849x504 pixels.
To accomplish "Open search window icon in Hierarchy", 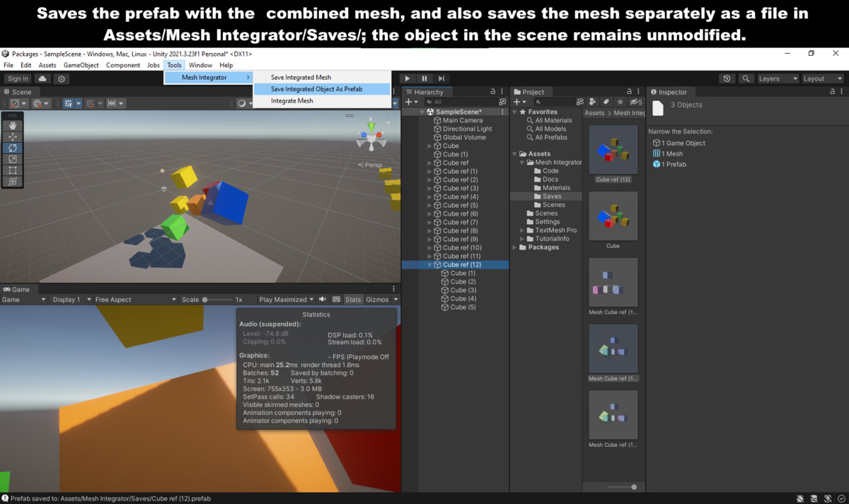I will [x=502, y=102].
